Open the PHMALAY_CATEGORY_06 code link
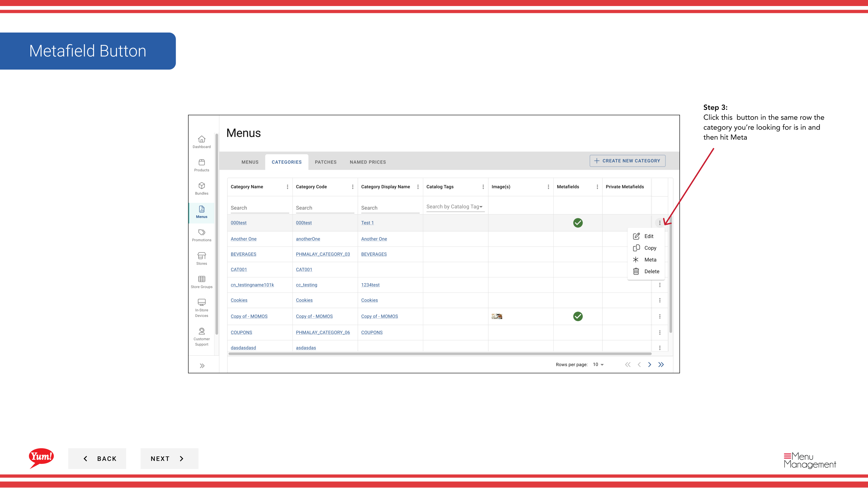The height and width of the screenshot is (488, 868). (323, 332)
